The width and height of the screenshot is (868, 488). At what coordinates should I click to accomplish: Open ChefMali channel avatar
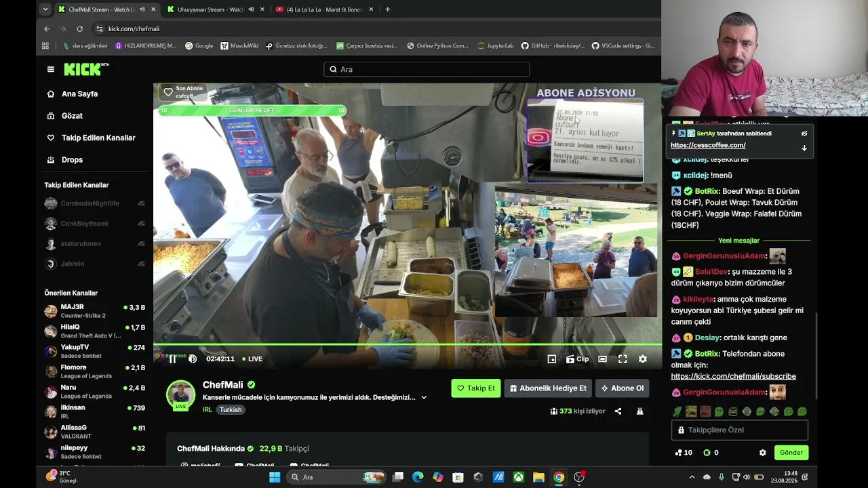click(x=181, y=394)
